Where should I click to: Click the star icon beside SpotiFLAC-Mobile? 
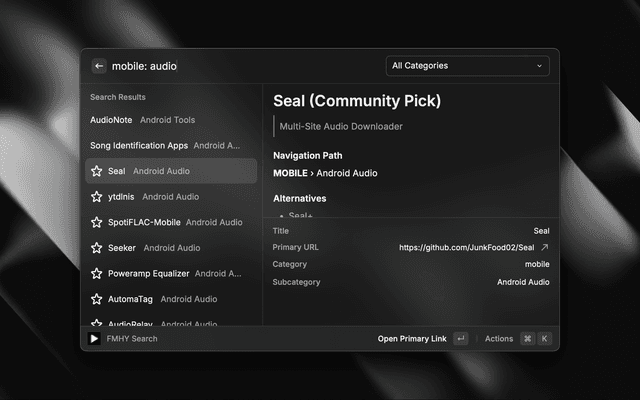pyautogui.click(x=97, y=222)
